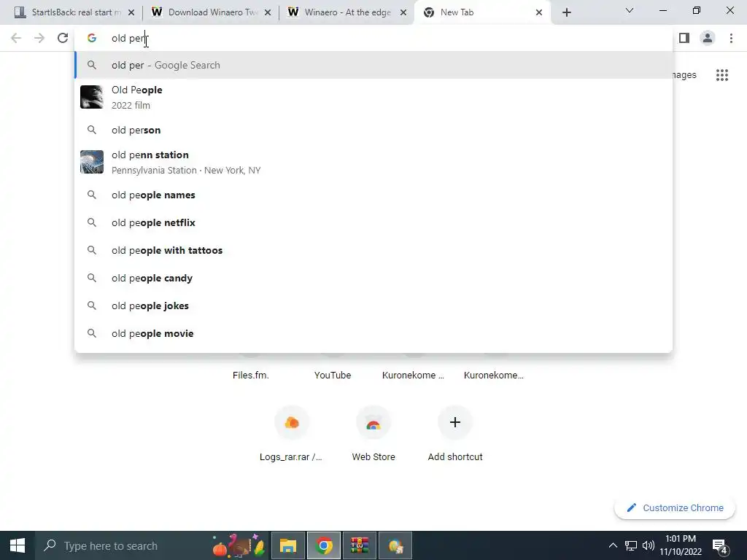Open a new tab with plus button
The height and width of the screenshot is (560, 747).
(566, 12)
